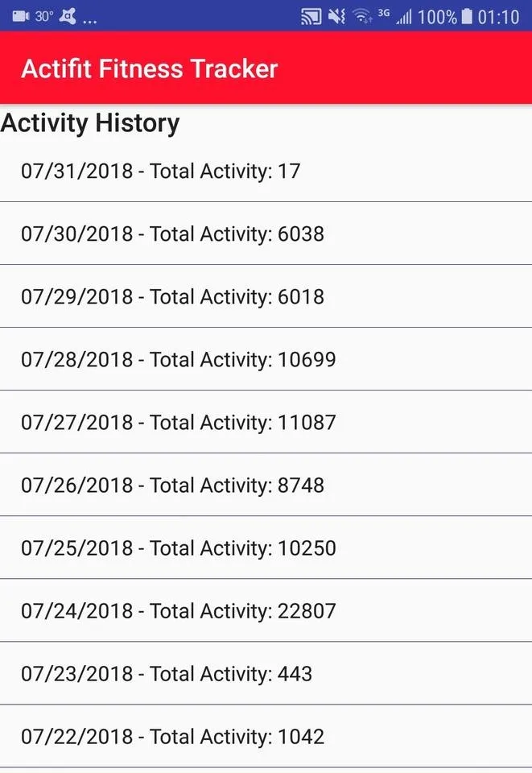This screenshot has height=773, width=532.
Task: Tap the antivirus notification icon
Action: click(x=68, y=16)
